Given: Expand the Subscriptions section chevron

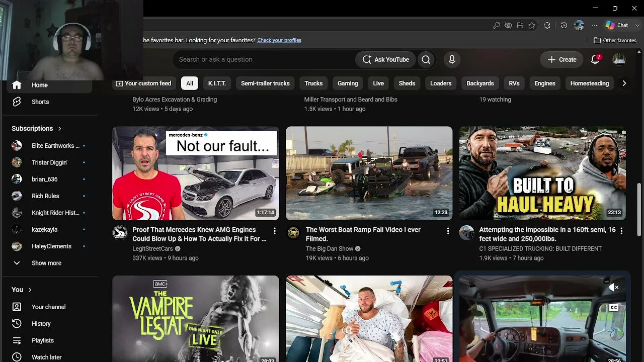Looking at the screenshot, I should point(59,129).
